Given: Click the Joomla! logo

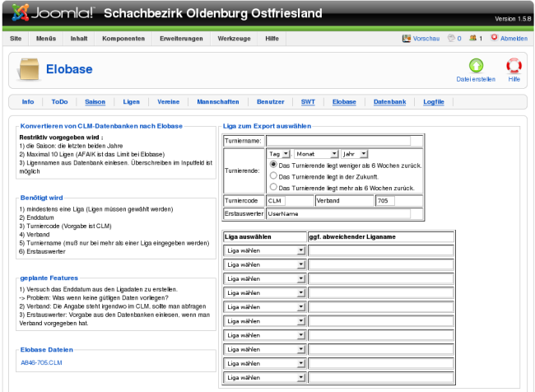Looking at the screenshot, I should (x=53, y=14).
